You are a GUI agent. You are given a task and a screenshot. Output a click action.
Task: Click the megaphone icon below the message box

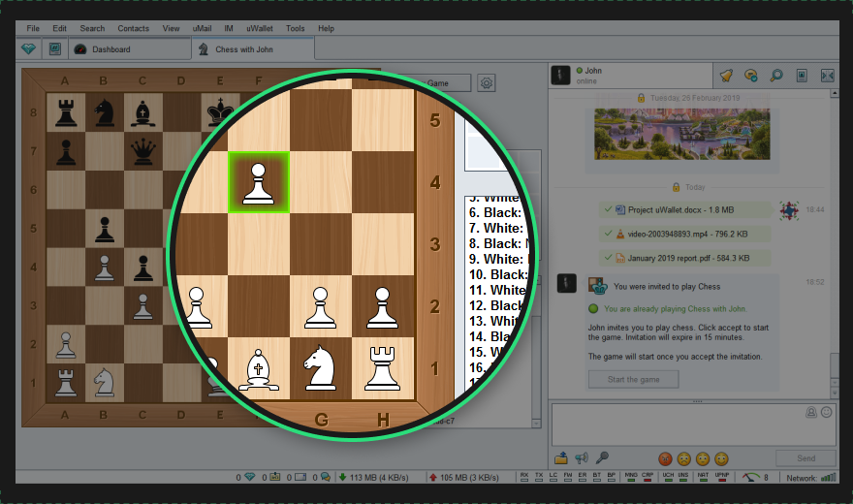(582, 458)
